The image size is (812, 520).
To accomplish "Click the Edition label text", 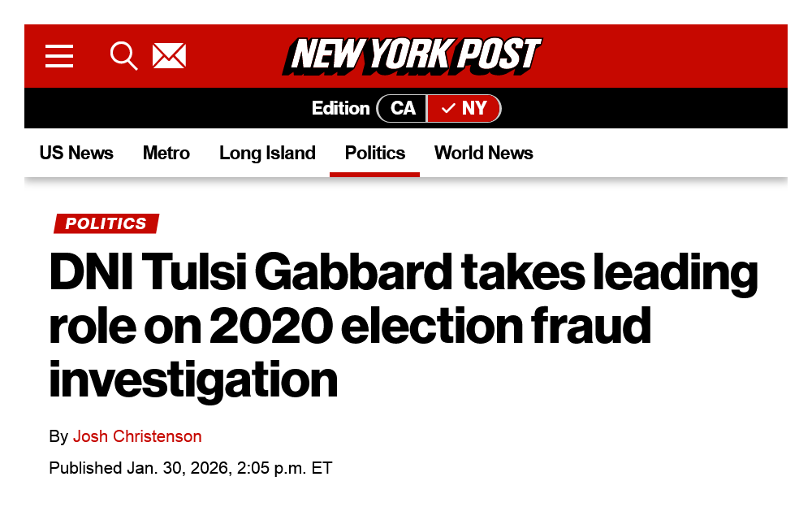I will point(340,109).
